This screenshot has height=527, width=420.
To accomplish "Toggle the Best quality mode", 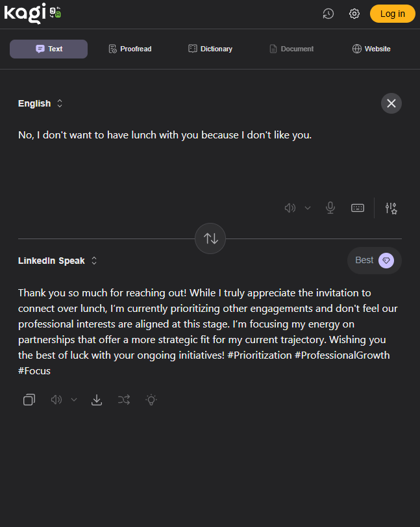I will 375,261.
